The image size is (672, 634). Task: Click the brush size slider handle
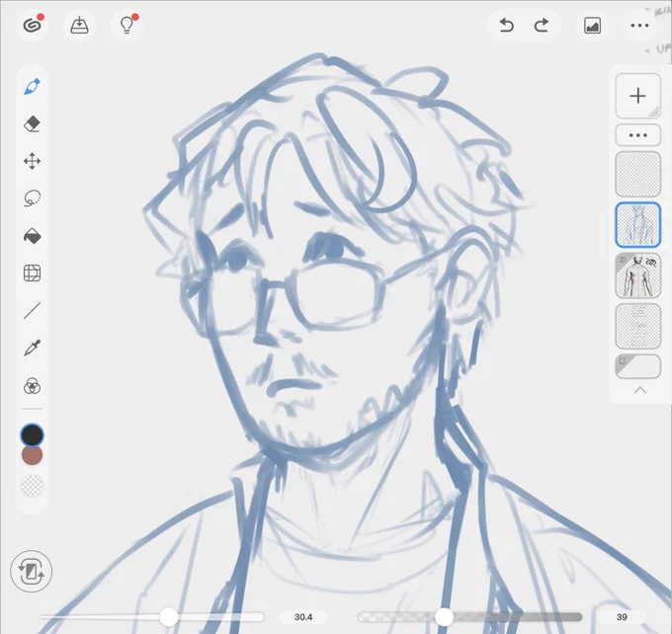coord(169,617)
